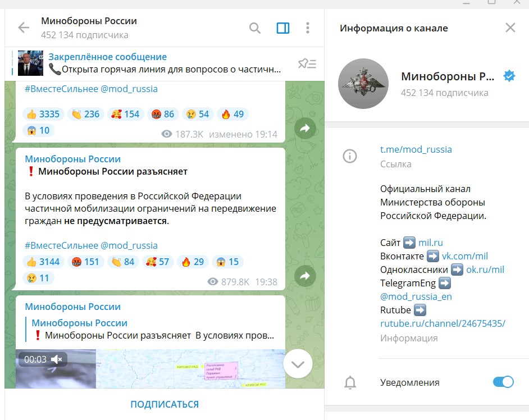Open the mil.ru website link
Image resolution: width=529 pixels, height=420 pixels.
click(x=431, y=243)
